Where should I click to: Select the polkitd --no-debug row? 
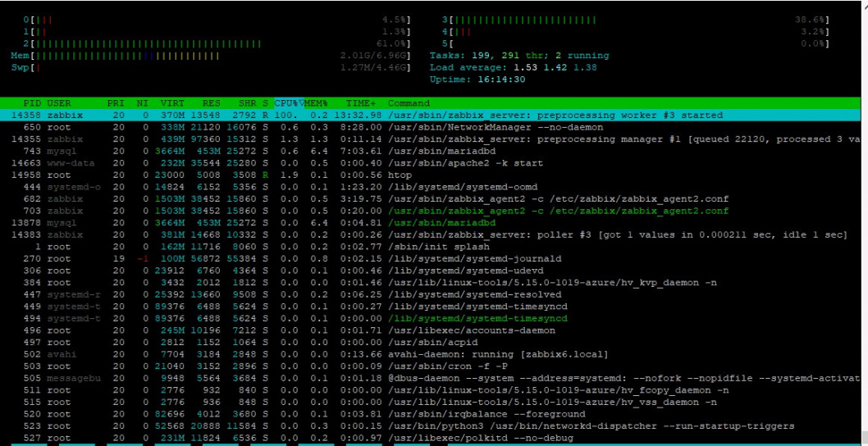[431, 439]
